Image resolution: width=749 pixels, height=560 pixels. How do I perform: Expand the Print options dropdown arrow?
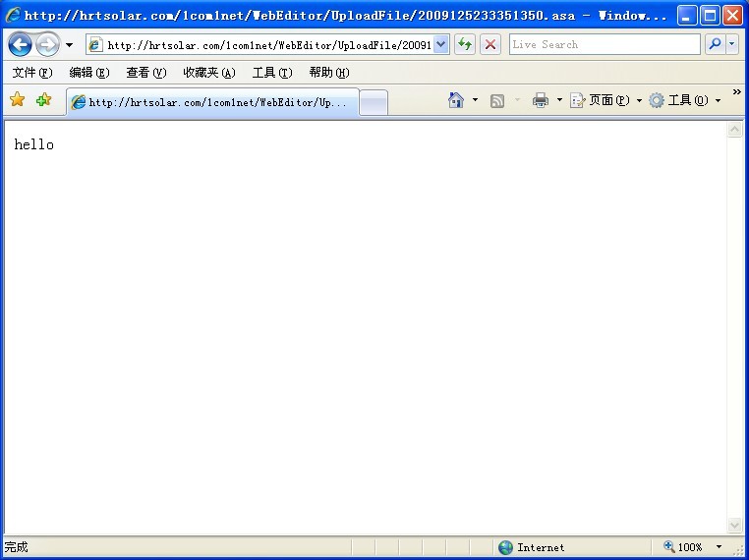point(559,100)
